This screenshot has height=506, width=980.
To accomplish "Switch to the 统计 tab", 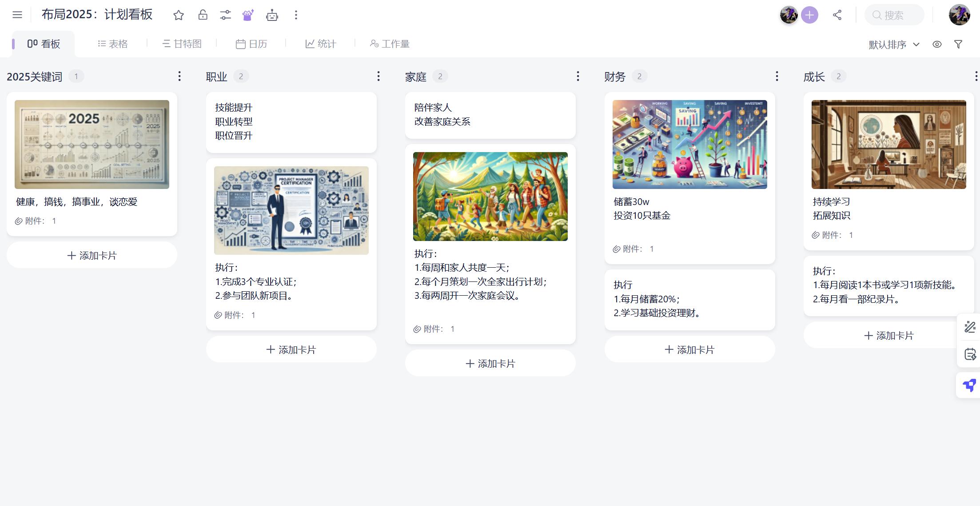I will 321,44.
